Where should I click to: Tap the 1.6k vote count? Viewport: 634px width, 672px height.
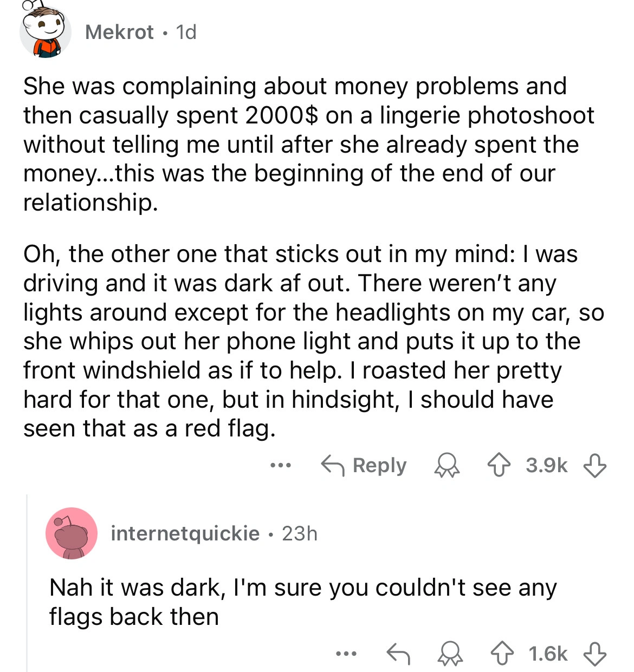point(548,654)
